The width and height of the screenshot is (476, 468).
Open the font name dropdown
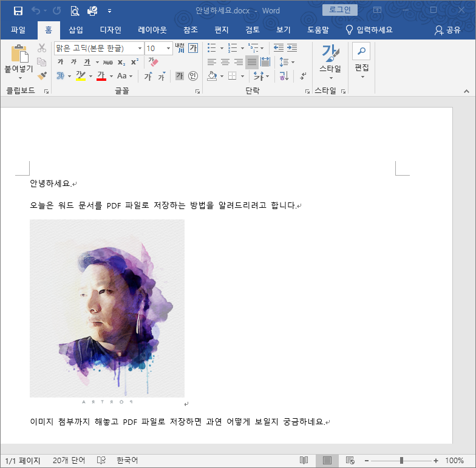pyautogui.click(x=140, y=49)
